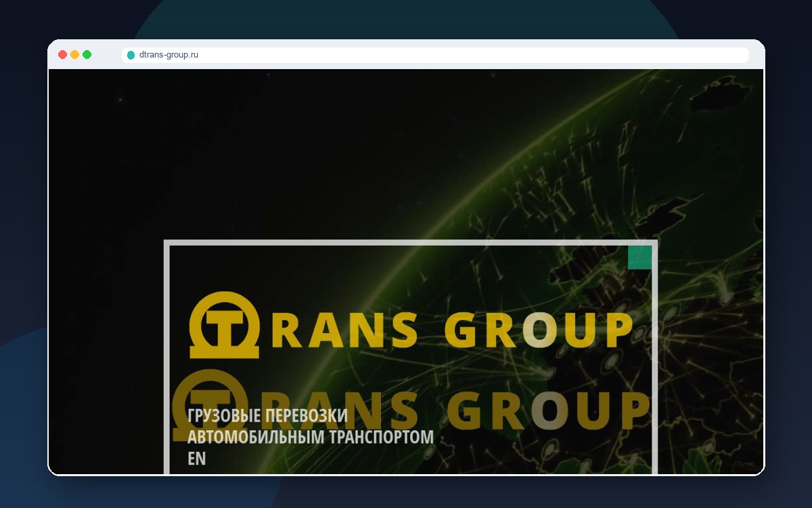Viewport: 812px width, 508px height.
Task: Focus the empty area of the address bar
Action: point(474,55)
